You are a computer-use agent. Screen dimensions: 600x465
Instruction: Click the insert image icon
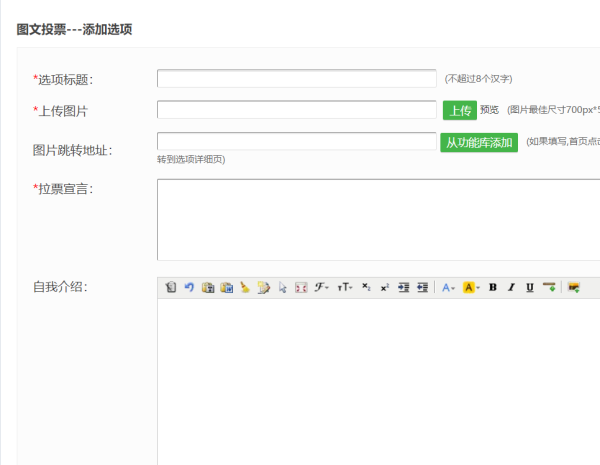point(574,287)
